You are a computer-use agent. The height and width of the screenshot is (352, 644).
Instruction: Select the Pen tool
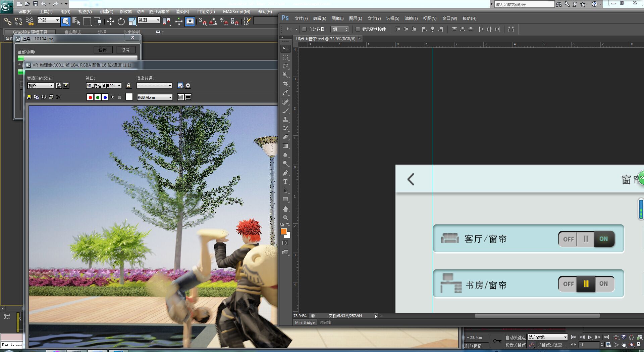(x=285, y=173)
